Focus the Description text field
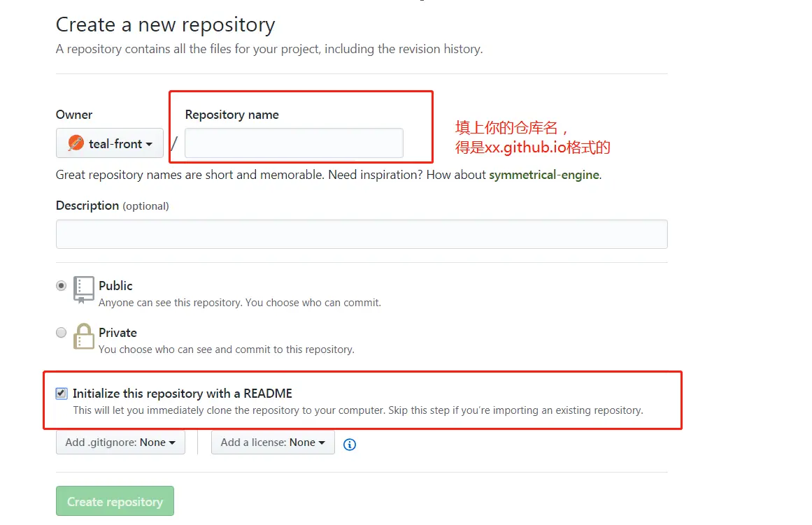The width and height of the screenshot is (812, 525). tap(362, 234)
